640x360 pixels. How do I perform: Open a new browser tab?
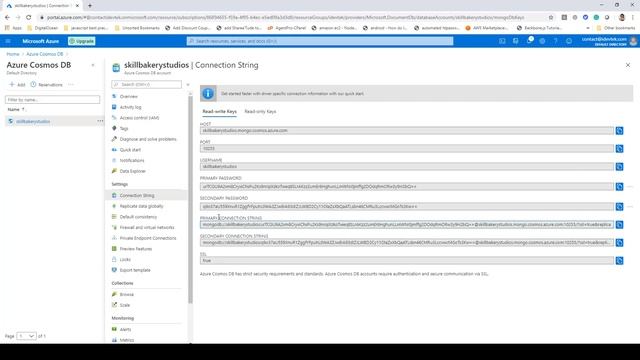click(90, 6)
